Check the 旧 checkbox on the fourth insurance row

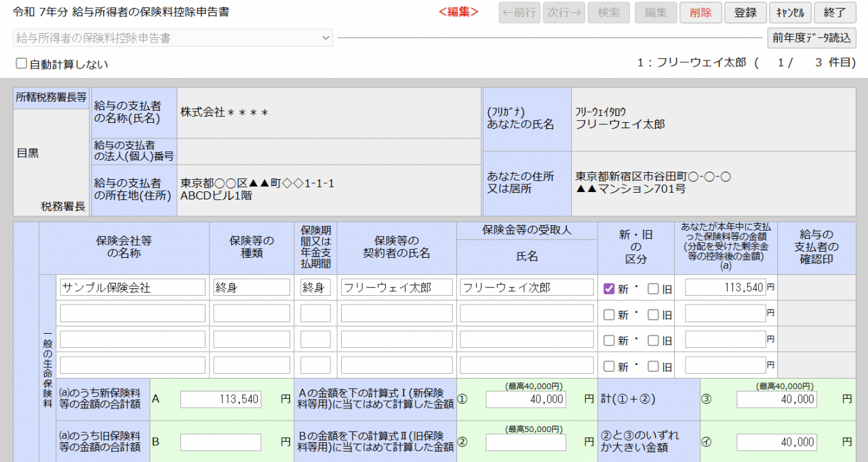pyautogui.click(x=654, y=366)
